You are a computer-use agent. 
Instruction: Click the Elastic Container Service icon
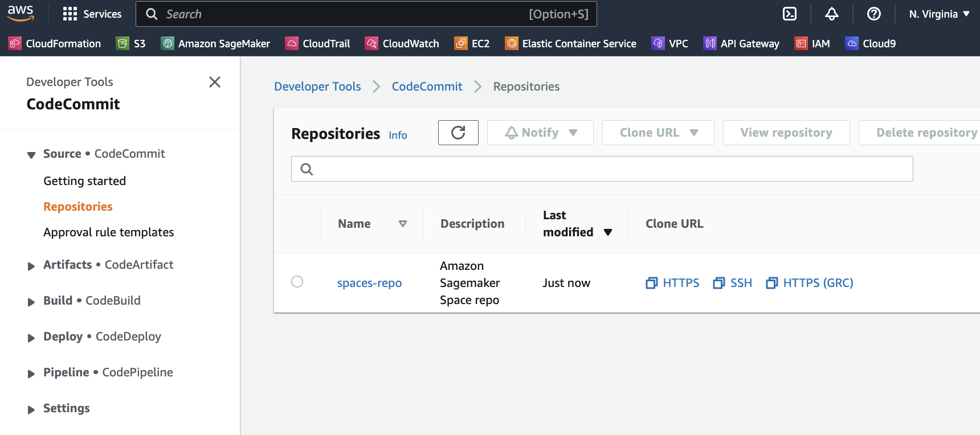click(512, 43)
